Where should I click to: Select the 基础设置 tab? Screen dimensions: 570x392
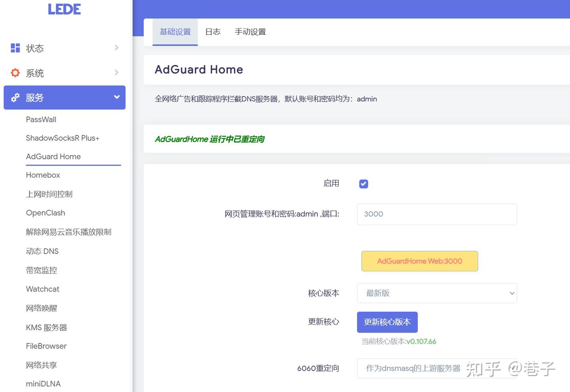[175, 32]
